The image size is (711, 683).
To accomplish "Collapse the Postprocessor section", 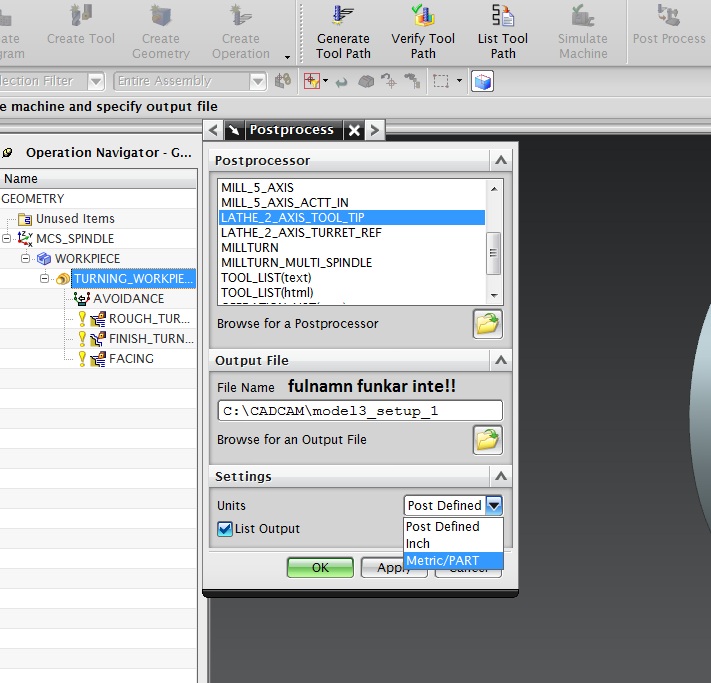I will (501, 160).
